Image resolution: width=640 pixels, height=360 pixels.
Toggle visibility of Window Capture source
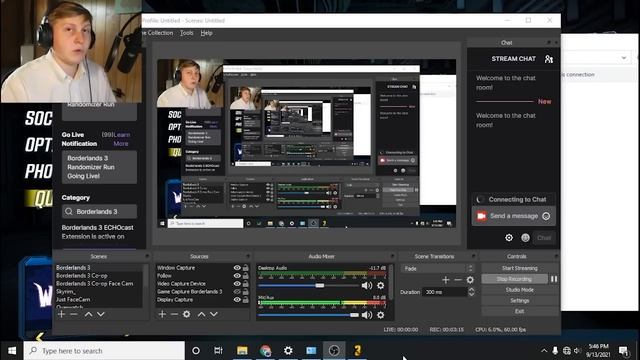pyautogui.click(x=237, y=268)
